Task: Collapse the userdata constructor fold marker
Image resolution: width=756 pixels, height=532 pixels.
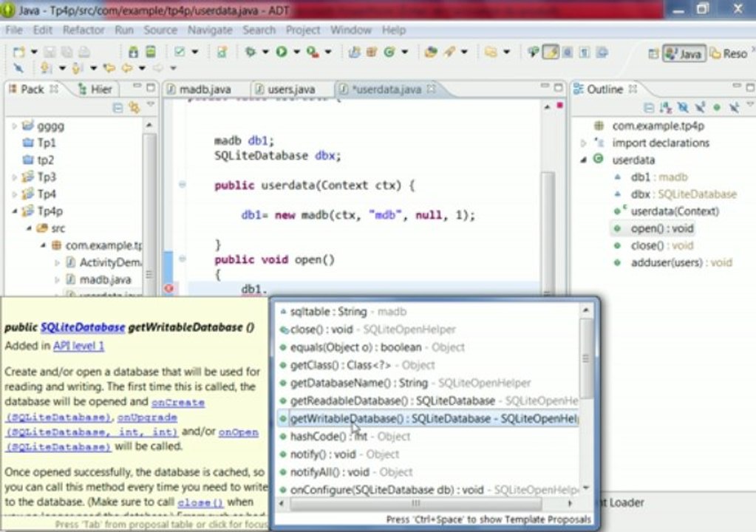Action: 183,185
